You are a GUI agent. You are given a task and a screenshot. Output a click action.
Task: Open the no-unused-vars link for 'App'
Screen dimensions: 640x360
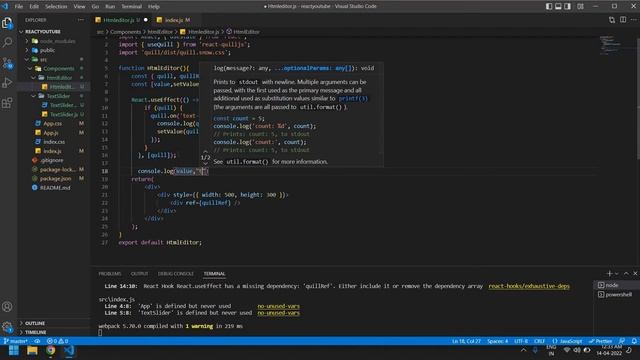278,306
